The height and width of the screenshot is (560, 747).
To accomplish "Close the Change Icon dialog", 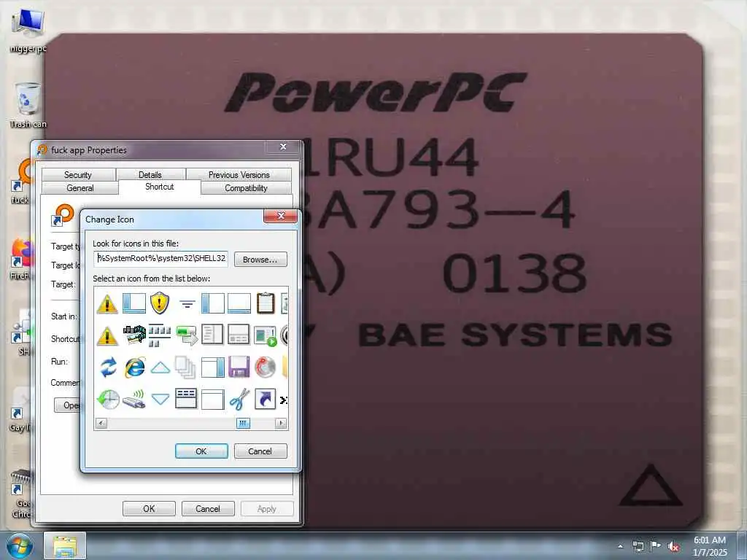I will (x=281, y=216).
